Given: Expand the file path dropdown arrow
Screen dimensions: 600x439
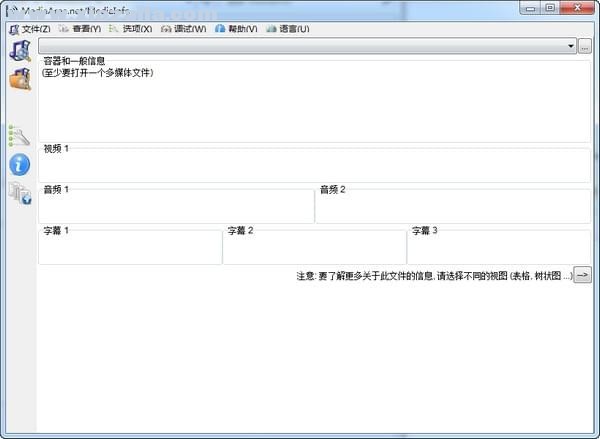Looking at the screenshot, I should (571, 46).
